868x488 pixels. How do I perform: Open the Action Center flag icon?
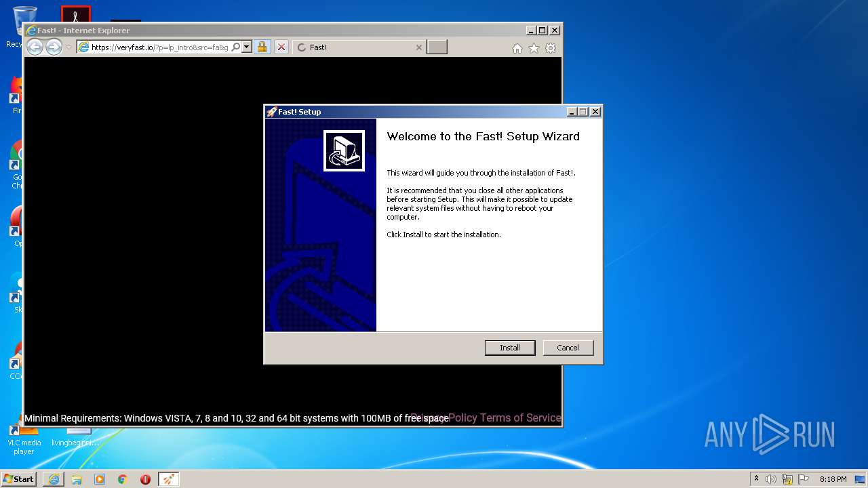[x=804, y=479]
